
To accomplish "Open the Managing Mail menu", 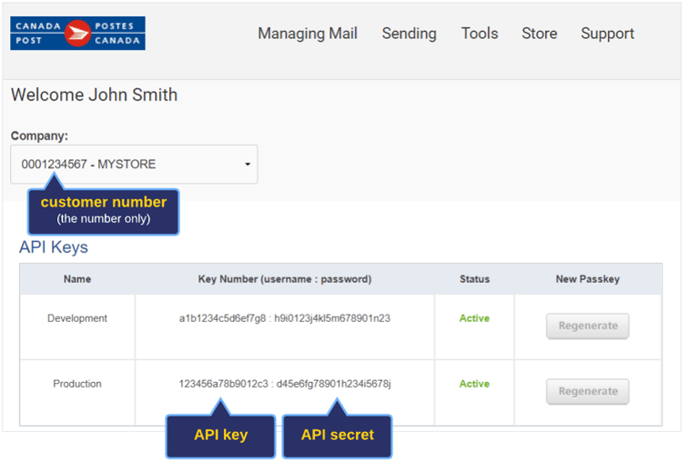I will tap(308, 34).
